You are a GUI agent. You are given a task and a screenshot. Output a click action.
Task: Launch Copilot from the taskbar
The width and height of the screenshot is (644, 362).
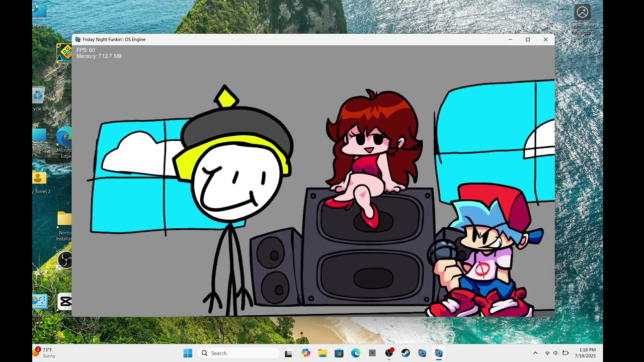306,353
